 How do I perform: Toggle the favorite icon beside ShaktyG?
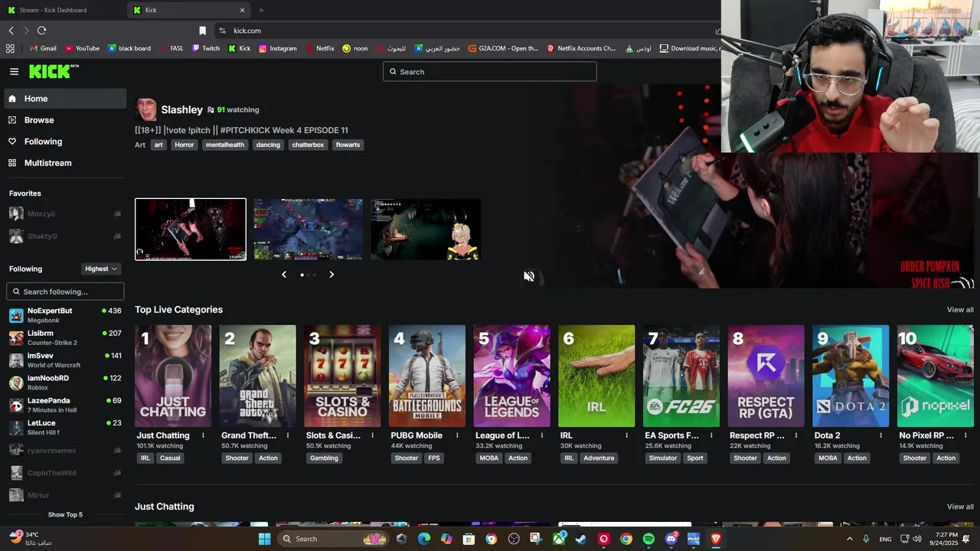point(117,236)
